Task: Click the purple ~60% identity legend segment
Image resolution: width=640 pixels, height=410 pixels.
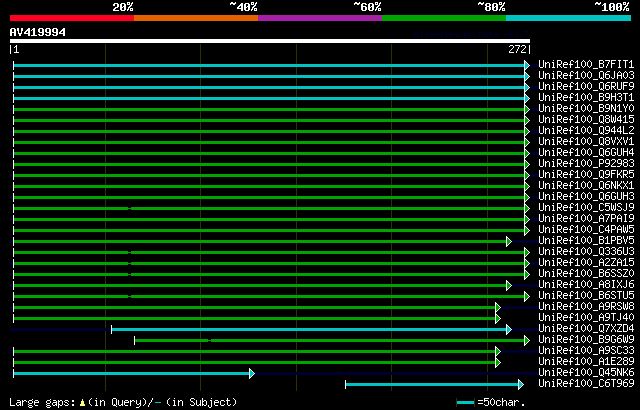Action: tap(320, 18)
